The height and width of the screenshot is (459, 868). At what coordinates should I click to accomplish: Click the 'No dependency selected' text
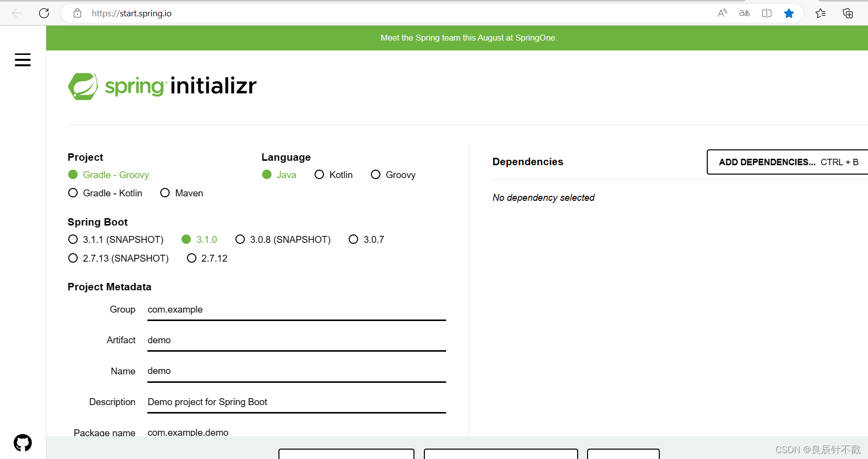coord(544,197)
